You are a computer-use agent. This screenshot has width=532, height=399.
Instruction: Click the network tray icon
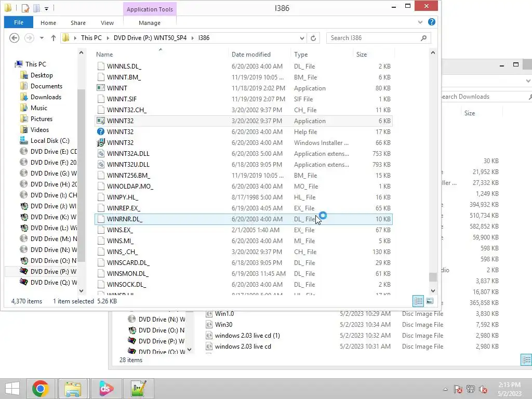click(470, 389)
